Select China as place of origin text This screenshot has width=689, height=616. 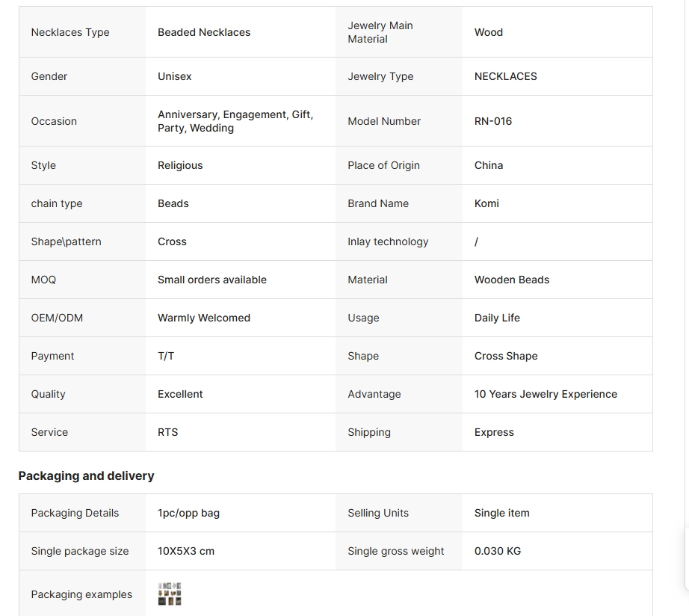489,165
